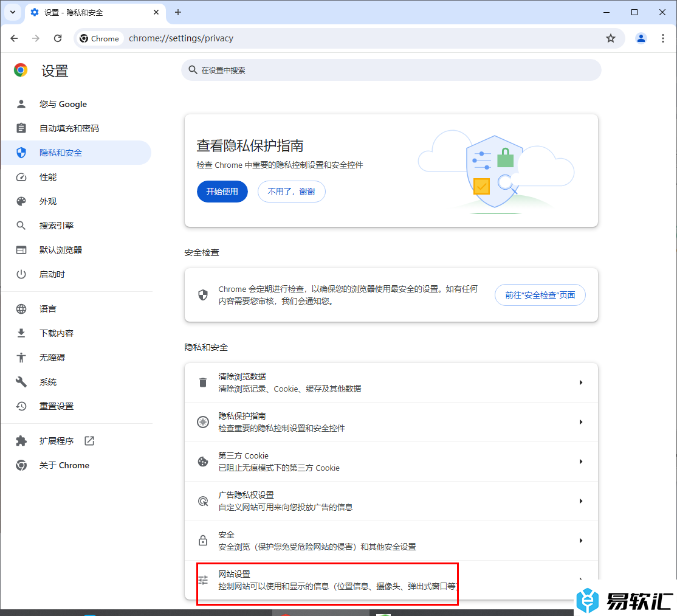Open the 清除浏览数据 row
The image size is (677, 616).
pyautogui.click(x=391, y=382)
